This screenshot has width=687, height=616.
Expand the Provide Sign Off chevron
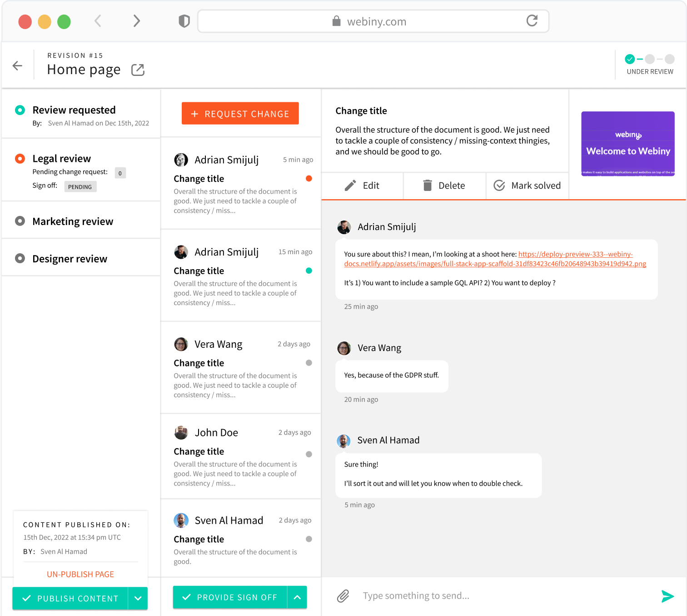[297, 597]
